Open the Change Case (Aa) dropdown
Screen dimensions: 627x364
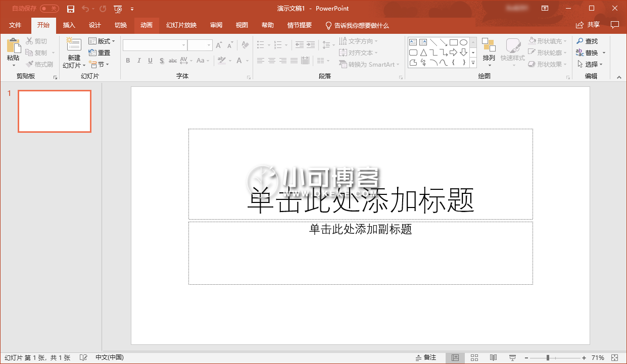click(x=203, y=61)
